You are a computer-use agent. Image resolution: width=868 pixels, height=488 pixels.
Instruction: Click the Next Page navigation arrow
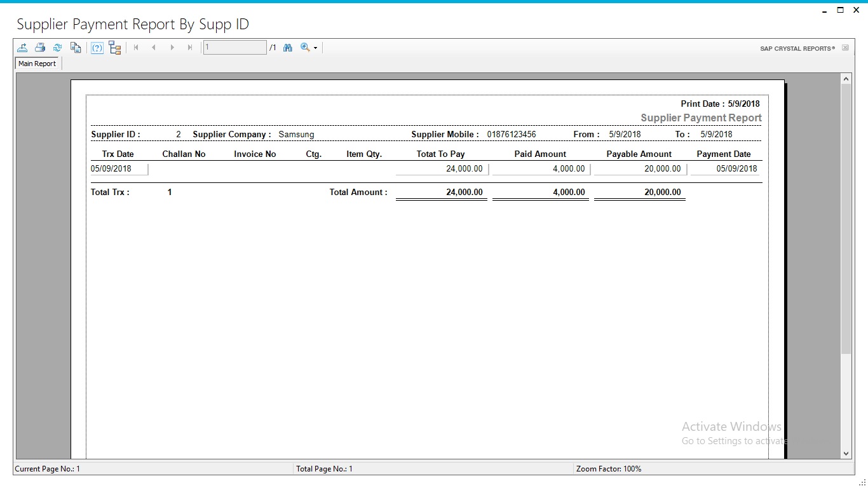(172, 47)
